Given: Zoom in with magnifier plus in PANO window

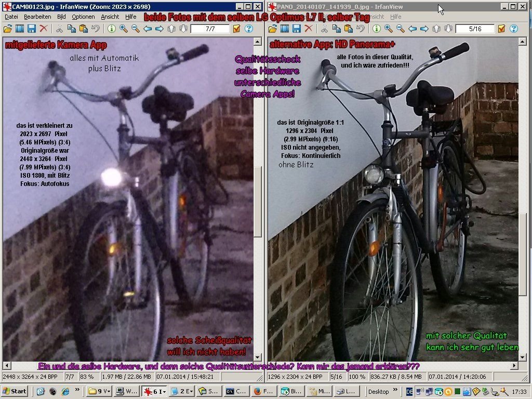Looking at the screenshot, I should pyautogui.click(x=389, y=29).
